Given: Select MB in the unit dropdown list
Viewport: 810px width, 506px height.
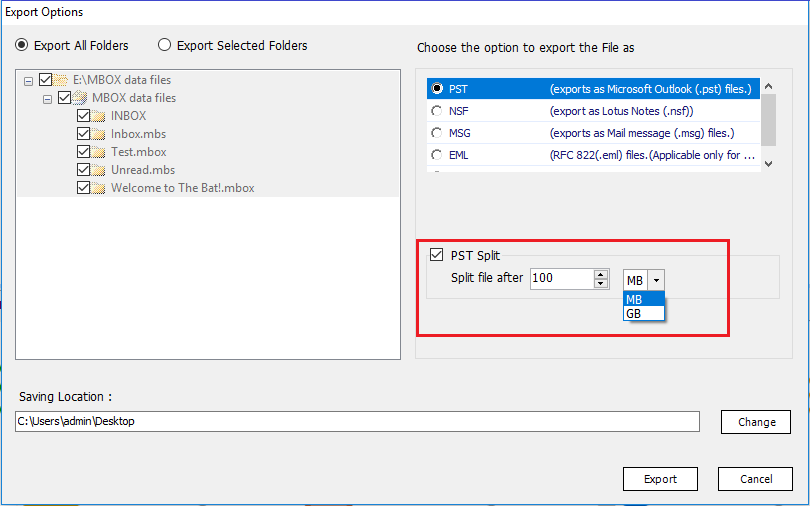Looking at the screenshot, I should click(x=644, y=299).
